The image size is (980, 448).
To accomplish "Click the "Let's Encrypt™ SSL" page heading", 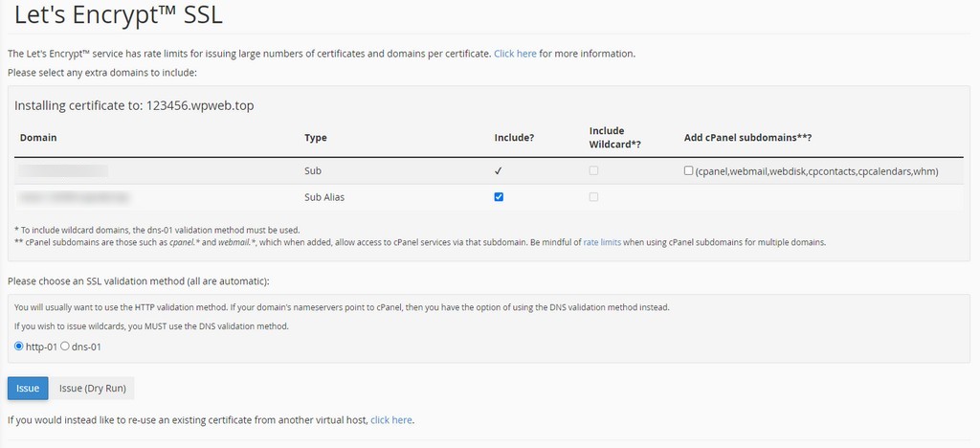I will pyautogui.click(x=118, y=15).
